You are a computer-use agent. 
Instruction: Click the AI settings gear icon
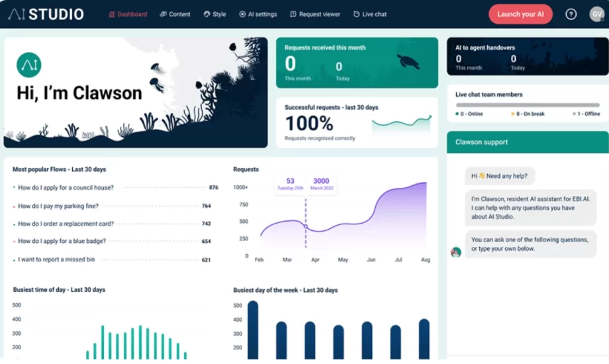pos(242,15)
